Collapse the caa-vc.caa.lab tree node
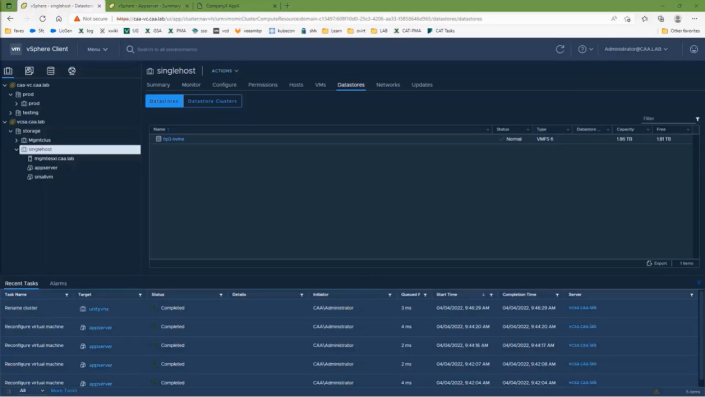This screenshot has width=705, height=397. click(x=5, y=85)
